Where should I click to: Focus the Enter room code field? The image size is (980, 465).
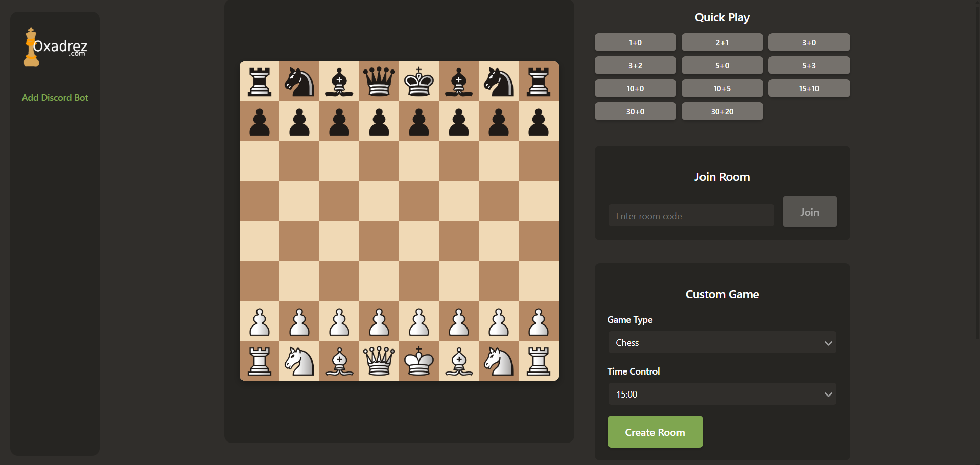point(690,216)
